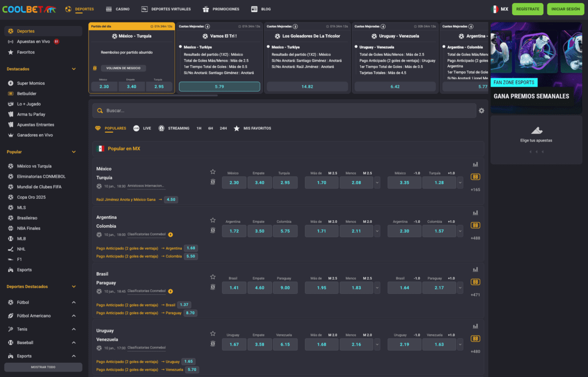Viewport: 588px width, 377px height.
Task: Click the coin icon beside Volumen de Negocio
Action: (x=94, y=69)
